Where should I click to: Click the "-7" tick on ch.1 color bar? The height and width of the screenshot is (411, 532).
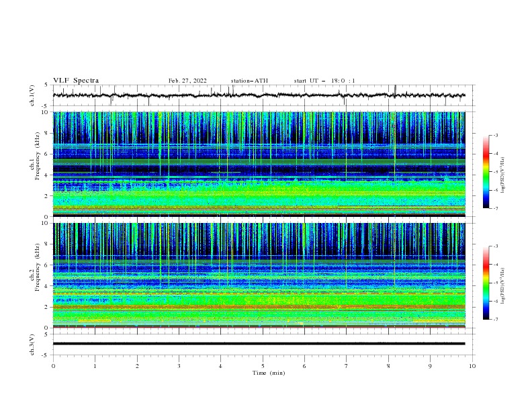(495, 208)
